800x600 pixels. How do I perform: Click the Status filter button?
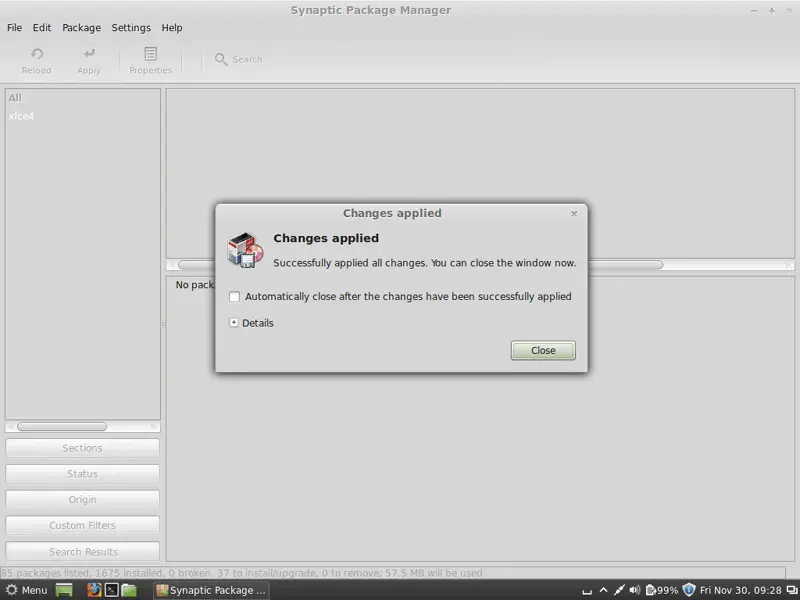coord(82,473)
